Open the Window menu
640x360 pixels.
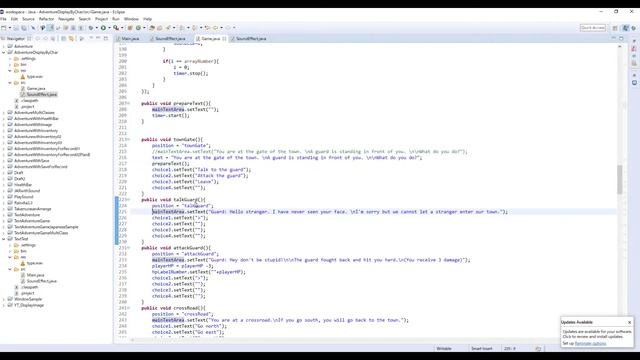pos(131,19)
